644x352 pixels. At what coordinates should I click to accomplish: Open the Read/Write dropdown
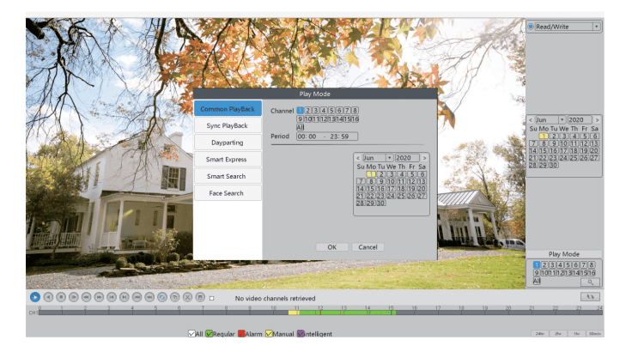[596, 27]
